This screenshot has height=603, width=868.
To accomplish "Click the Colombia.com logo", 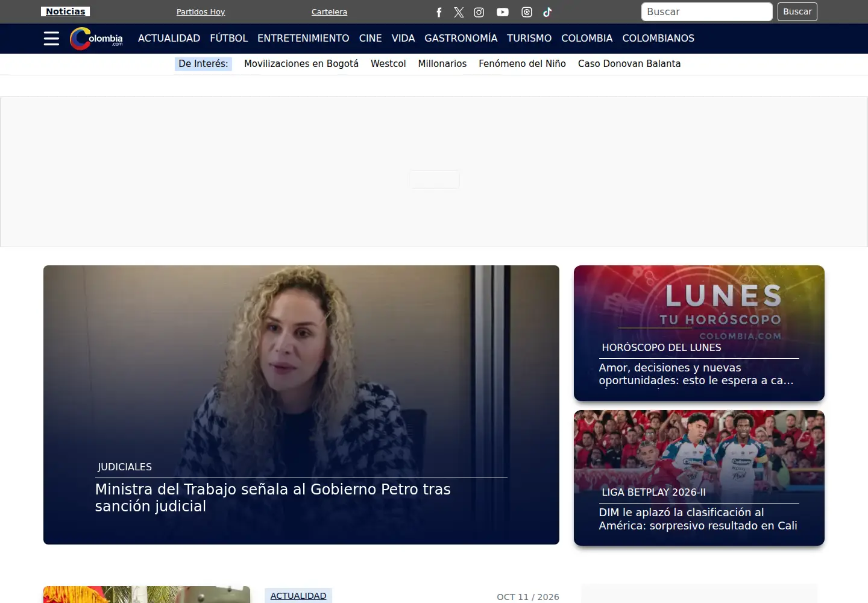I will pos(96,39).
